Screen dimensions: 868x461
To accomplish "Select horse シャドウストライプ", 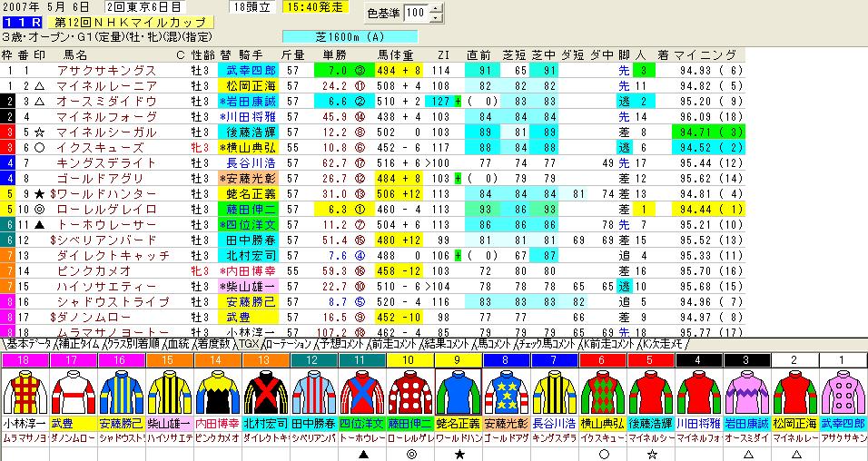I will [113, 301].
